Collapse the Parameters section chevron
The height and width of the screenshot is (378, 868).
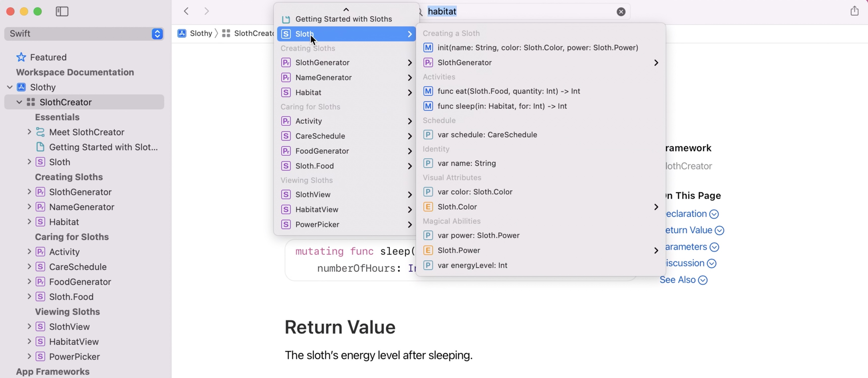click(714, 247)
